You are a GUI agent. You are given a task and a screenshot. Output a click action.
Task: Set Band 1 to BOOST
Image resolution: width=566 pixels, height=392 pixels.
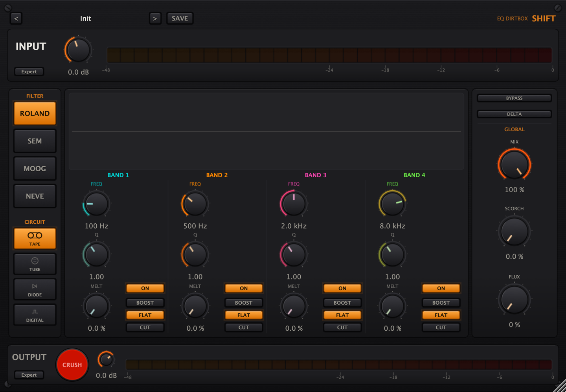[145, 303]
